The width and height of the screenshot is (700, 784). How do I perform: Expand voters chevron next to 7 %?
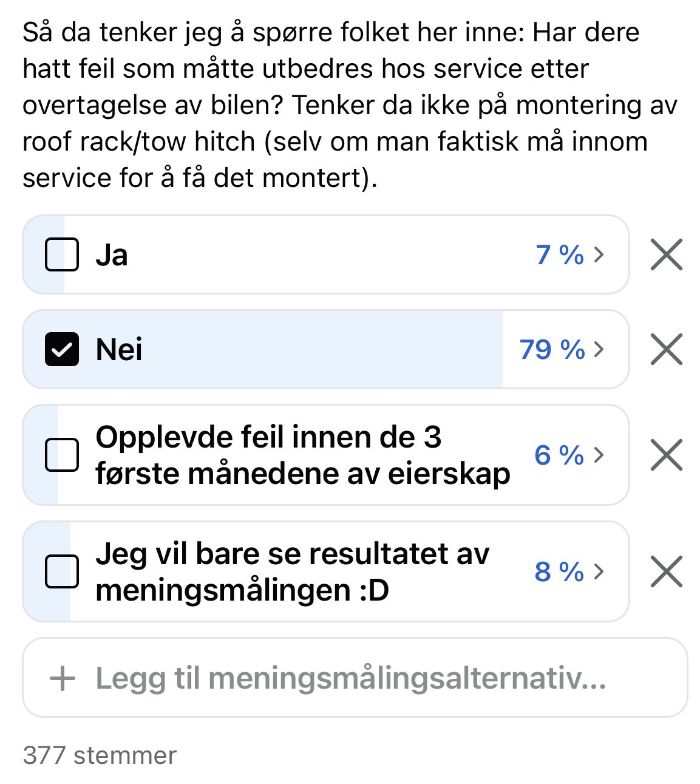click(599, 254)
